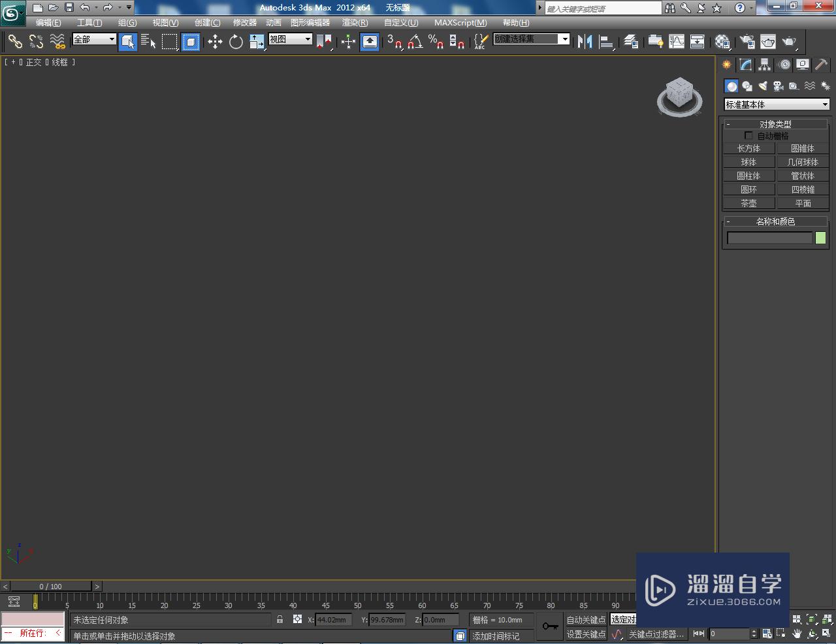This screenshot has height=644, width=836.
Task: Select the Select and Rotate tool
Action: 236,42
